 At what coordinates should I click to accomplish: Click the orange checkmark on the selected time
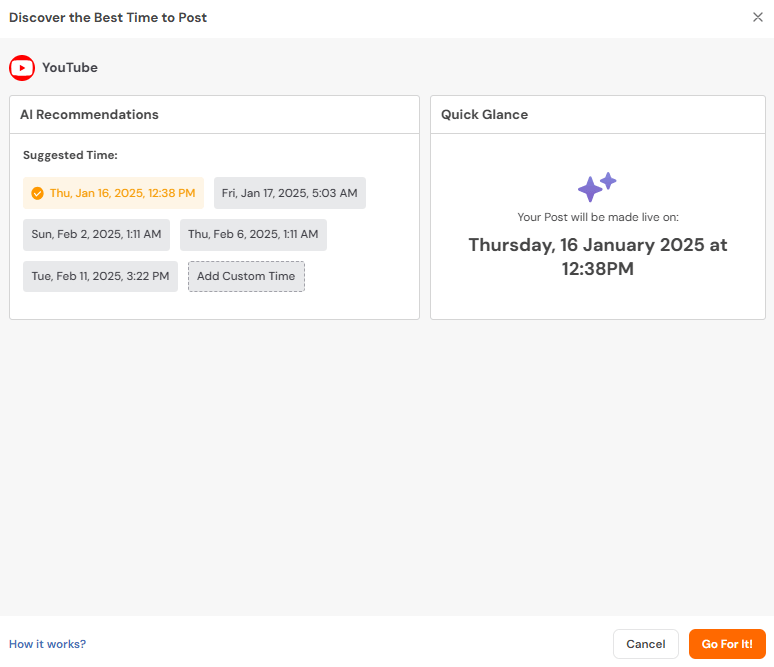37,193
